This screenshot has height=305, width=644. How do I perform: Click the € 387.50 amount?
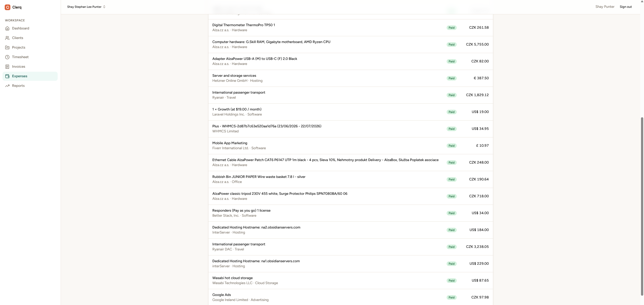(x=481, y=78)
